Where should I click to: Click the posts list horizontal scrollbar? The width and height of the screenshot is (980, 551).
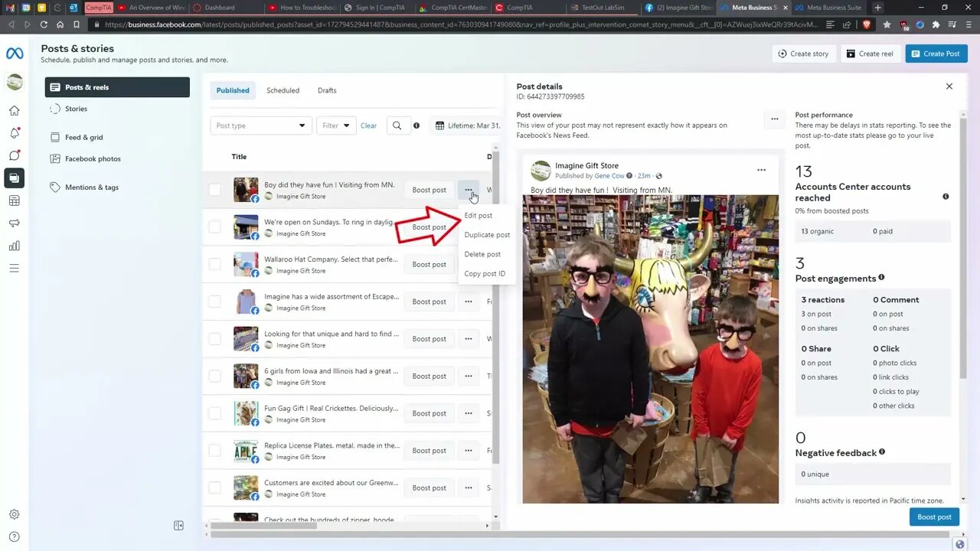coord(264,526)
